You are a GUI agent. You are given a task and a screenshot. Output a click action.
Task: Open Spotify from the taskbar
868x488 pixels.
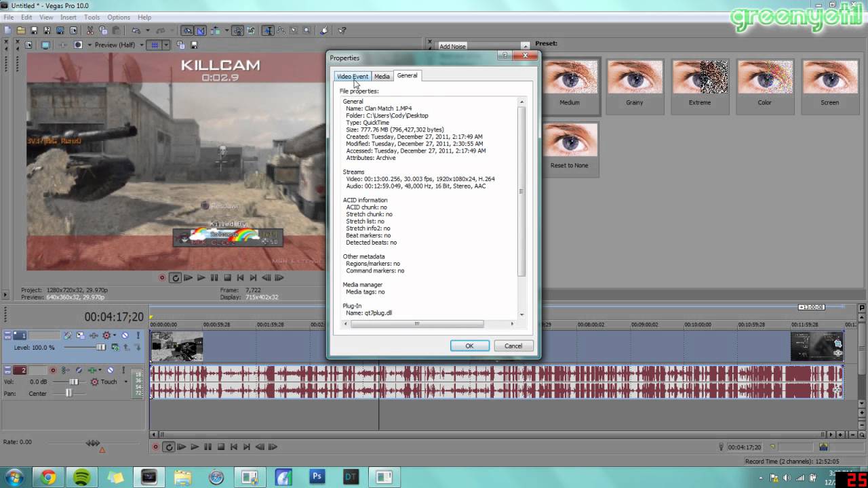point(81,476)
